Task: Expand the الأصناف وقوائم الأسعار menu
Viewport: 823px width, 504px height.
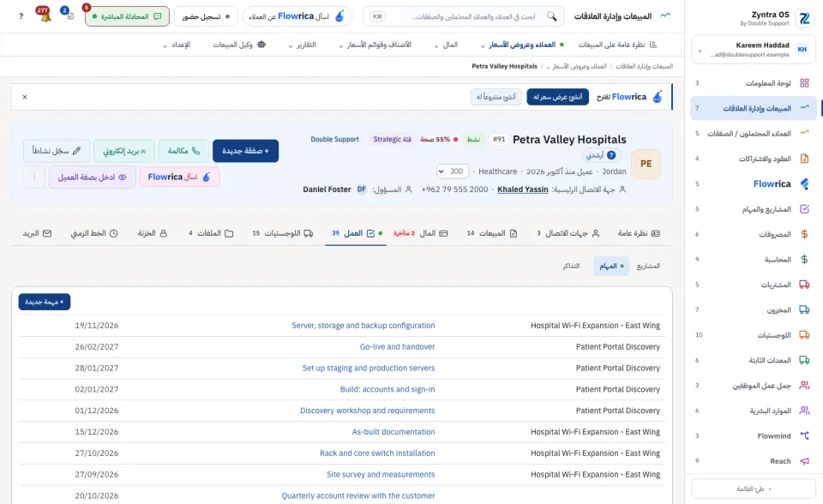Action: click(x=375, y=45)
